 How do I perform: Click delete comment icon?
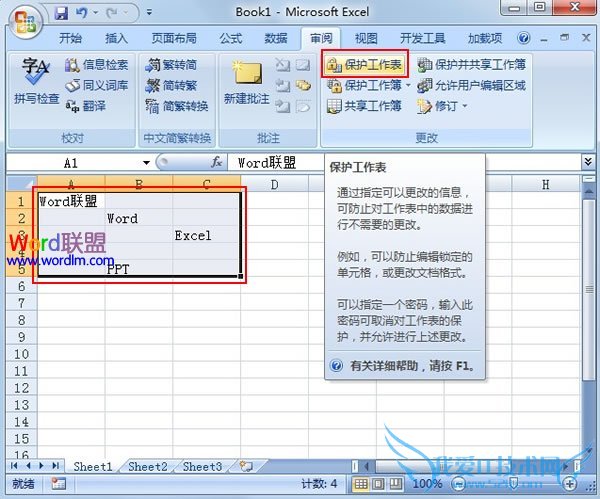[x=283, y=65]
